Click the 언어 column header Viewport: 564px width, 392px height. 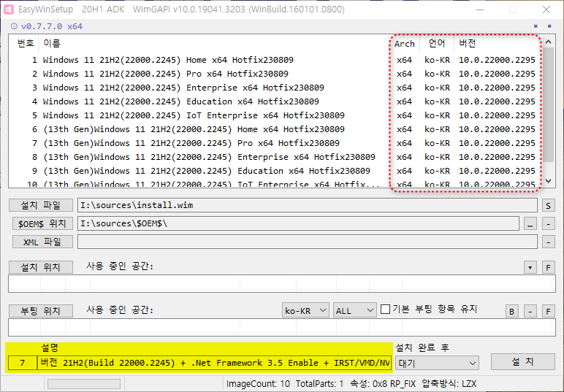[437, 44]
